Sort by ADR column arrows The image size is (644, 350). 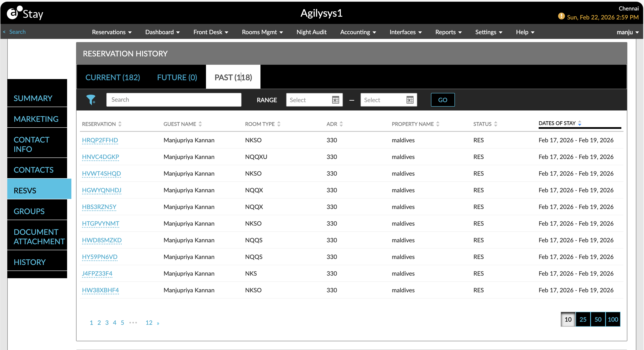coord(341,124)
